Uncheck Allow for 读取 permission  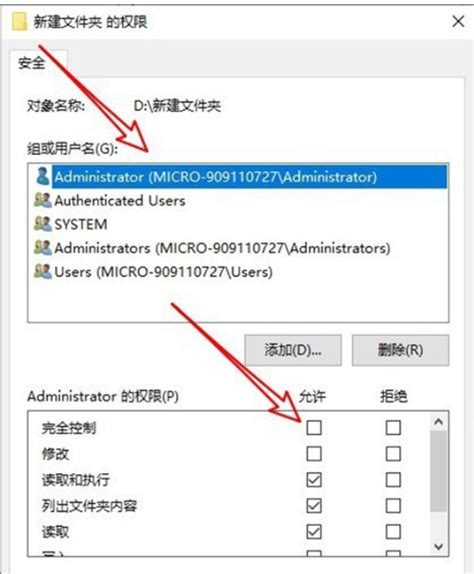[314, 532]
